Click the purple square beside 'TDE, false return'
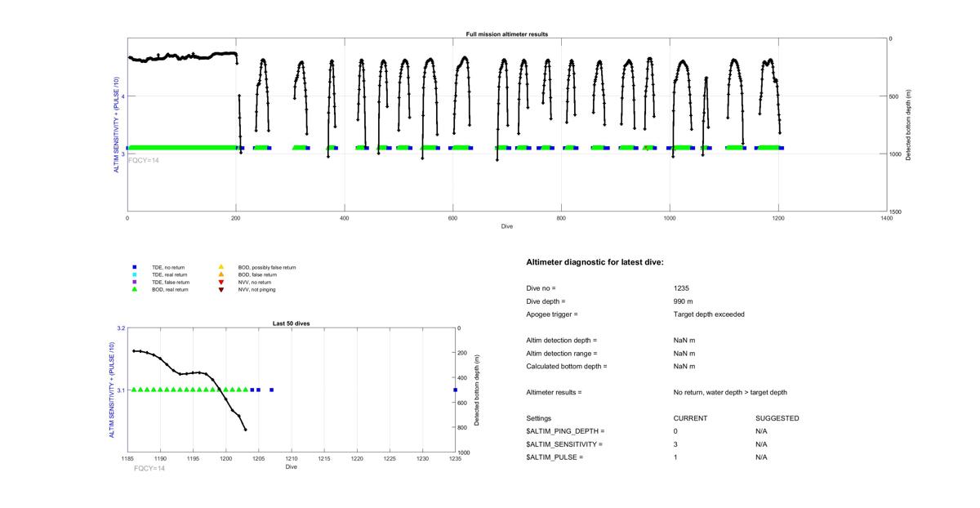The height and width of the screenshot is (508, 980). [x=134, y=282]
